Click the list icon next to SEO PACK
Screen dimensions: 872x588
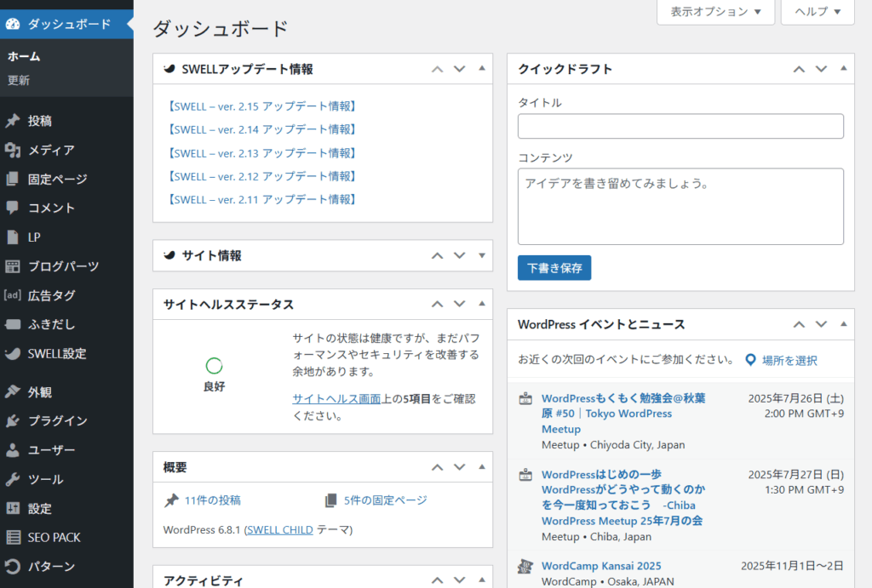13,538
